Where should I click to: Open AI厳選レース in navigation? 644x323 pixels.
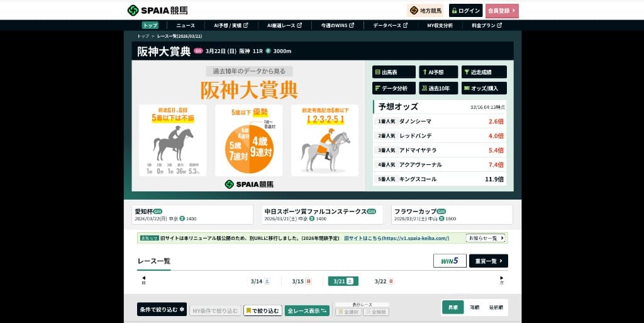pos(284,25)
